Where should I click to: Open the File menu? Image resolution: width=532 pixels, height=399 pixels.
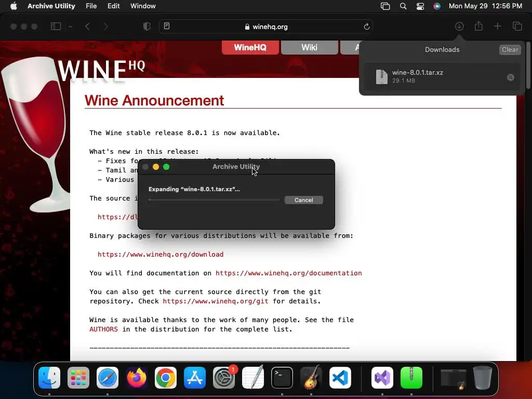tap(91, 6)
